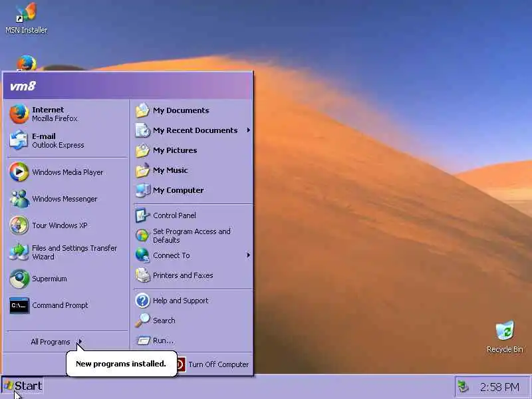Viewport: 532px width, 399px height.
Task: Click the My Recent Documents icon
Action: point(142,130)
